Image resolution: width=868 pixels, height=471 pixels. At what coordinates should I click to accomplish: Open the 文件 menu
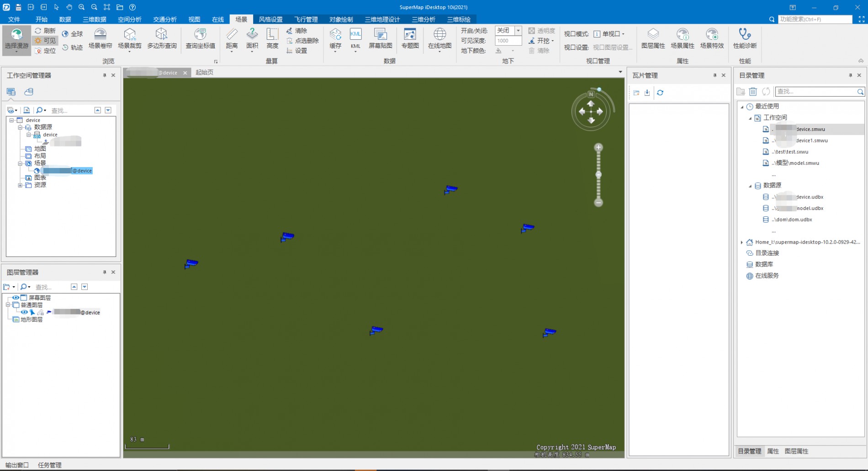tap(14, 19)
